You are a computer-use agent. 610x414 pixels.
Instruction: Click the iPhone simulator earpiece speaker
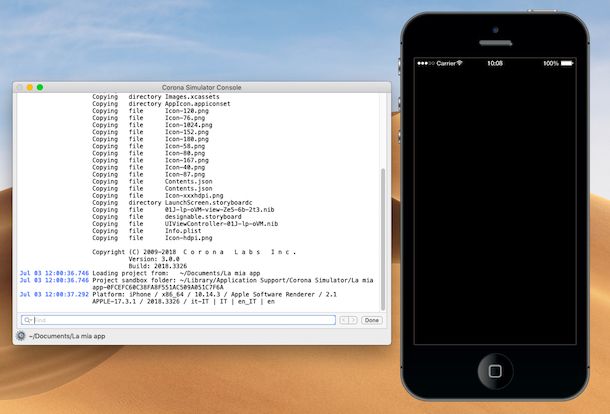click(495, 43)
